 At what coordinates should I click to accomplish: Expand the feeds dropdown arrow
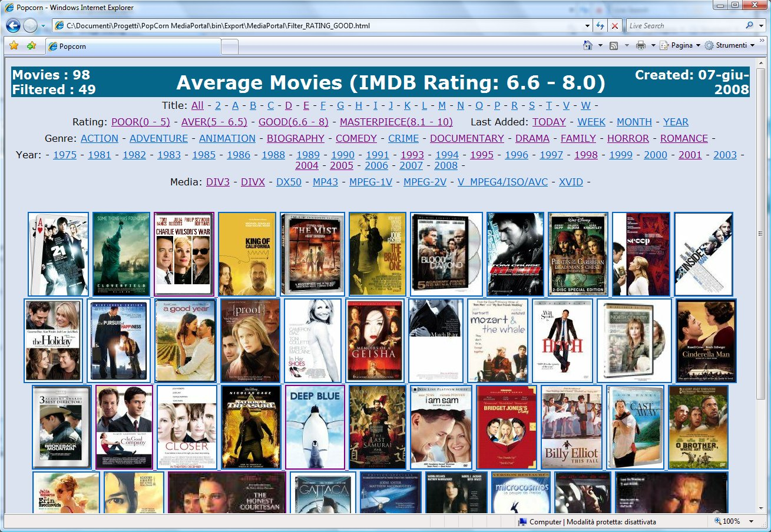[x=627, y=45]
